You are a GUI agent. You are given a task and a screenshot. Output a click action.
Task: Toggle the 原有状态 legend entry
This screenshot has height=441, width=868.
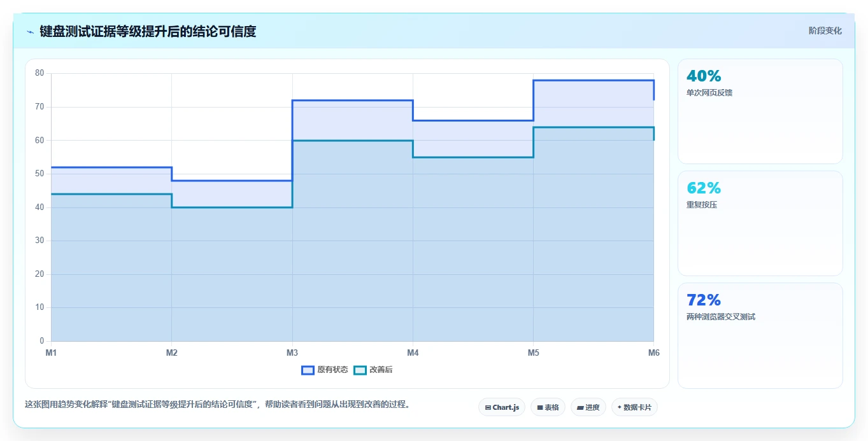coord(325,370)
